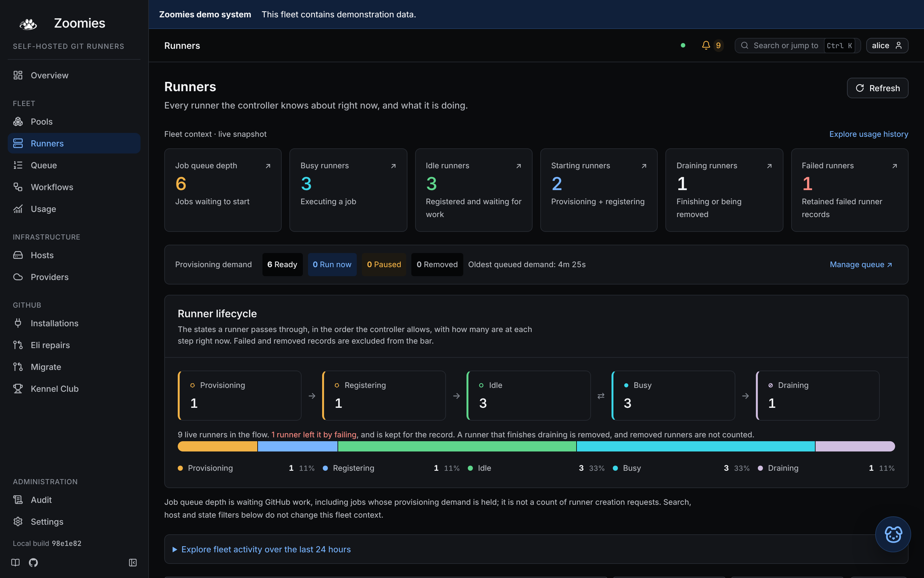Open the Explore usage history link
The height and width of the screenshot is (578, 924).
pyautogui.click(x=868, y=134)
